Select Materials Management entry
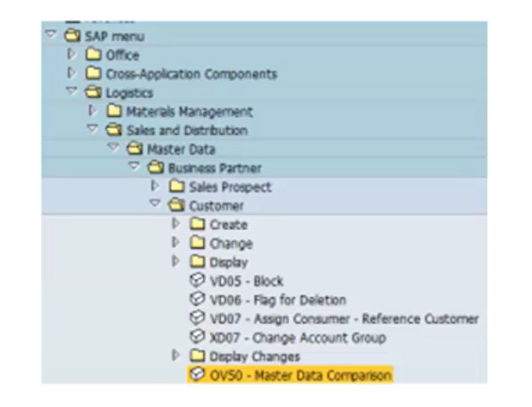The width and height of the screenshot is (532, 407). click(x=189, y=112)
